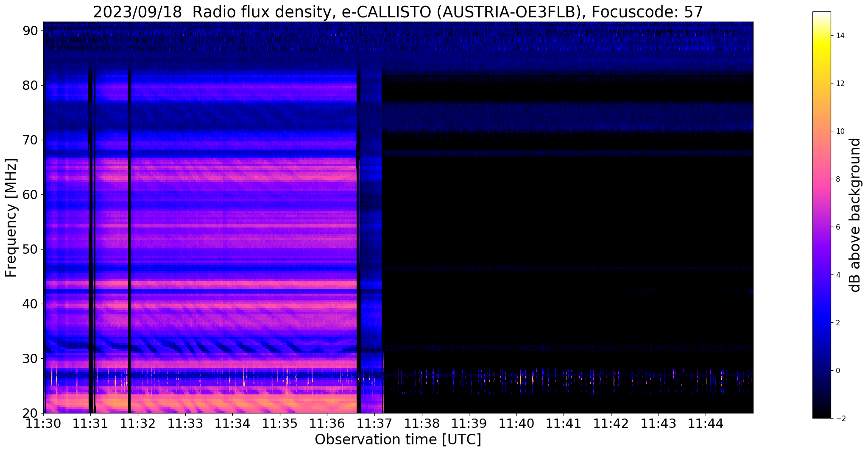Click the 'Observation time [UTC]' axis label
Image resolution: width=868 pixels, height=452 pixels.
(x=398, y=440)
